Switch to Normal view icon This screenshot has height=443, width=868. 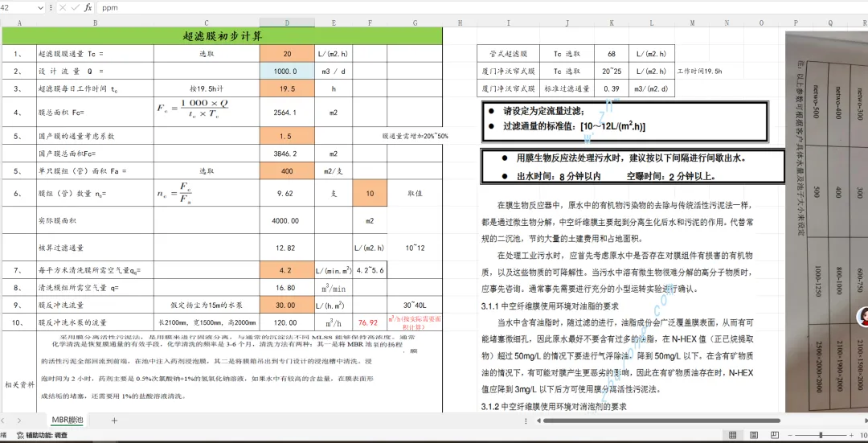(732, 435)
